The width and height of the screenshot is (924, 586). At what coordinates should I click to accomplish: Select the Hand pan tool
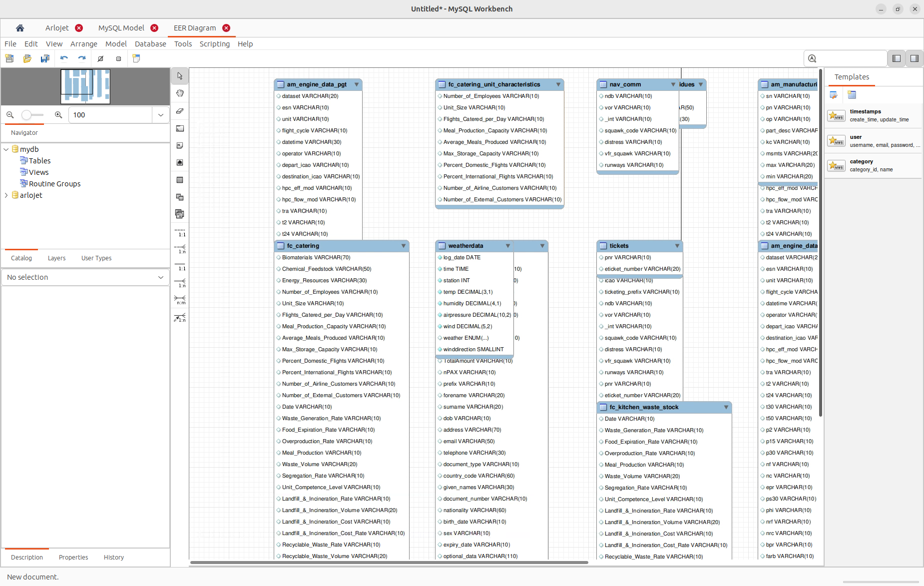(180, 93)
